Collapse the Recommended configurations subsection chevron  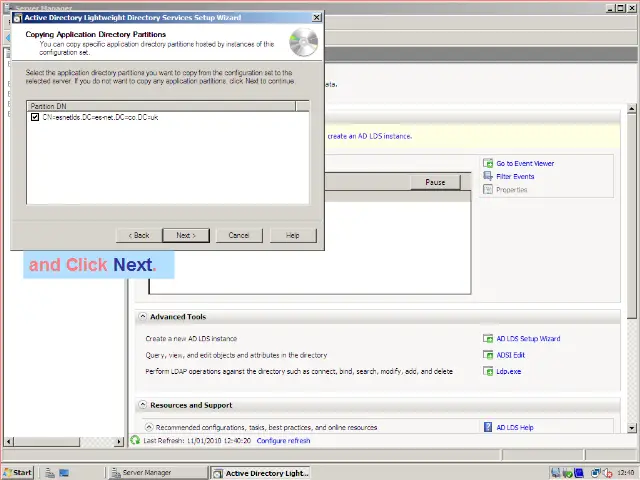[x=149, y=427]
